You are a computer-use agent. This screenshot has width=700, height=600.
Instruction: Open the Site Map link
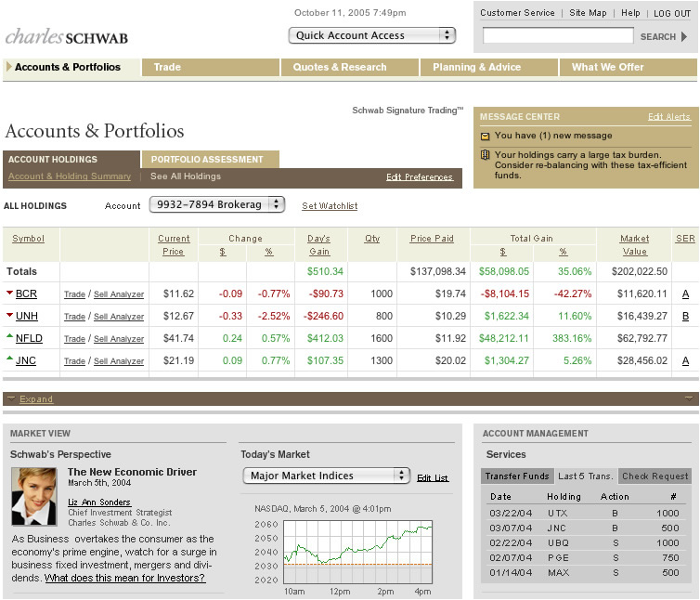coord(588,13)
